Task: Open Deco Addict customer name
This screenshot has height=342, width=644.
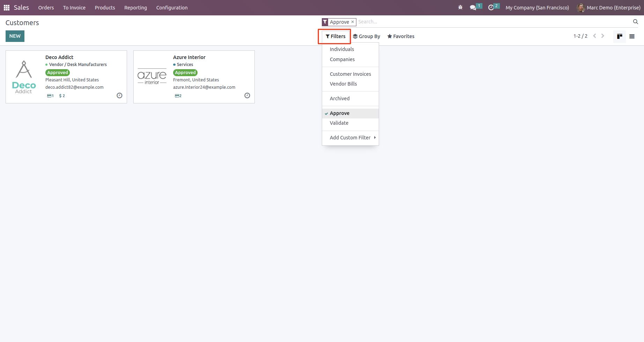Action: tap(59, 57)
